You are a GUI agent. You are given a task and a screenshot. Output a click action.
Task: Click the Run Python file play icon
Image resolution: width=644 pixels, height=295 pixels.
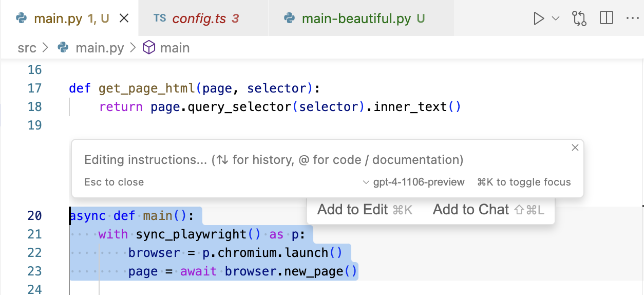point(538,19)
